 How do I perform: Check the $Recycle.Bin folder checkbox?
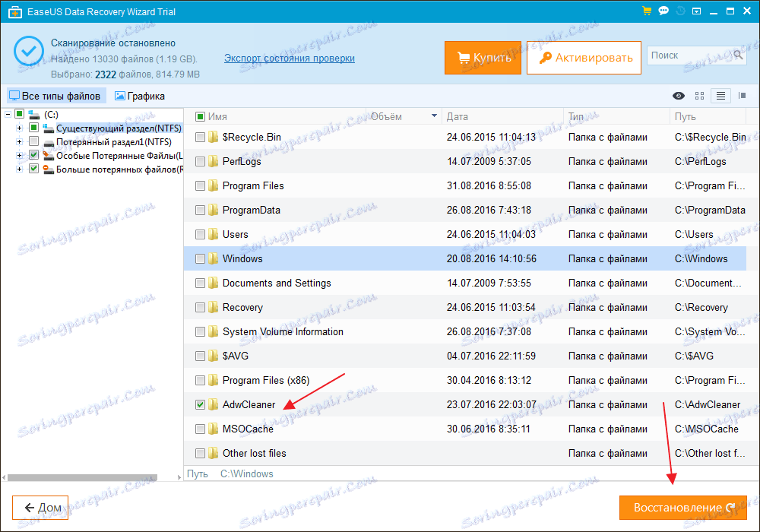pos(200,137)
